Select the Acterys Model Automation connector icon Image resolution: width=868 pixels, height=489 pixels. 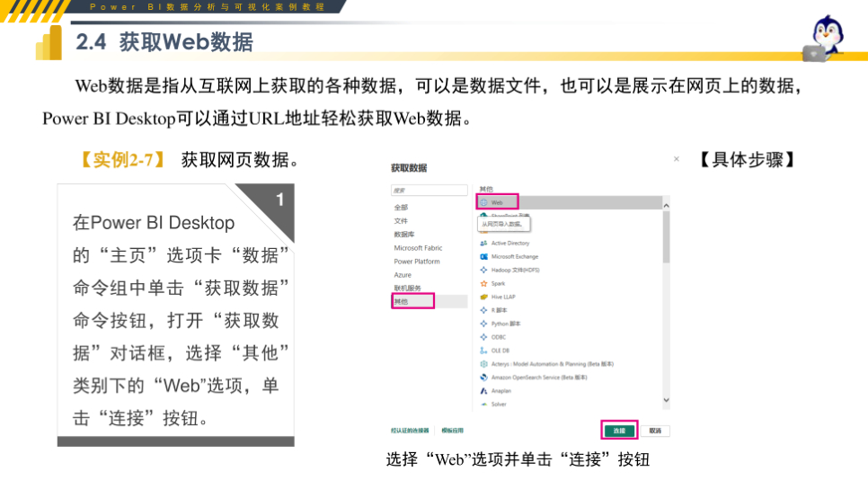(483, 364)
